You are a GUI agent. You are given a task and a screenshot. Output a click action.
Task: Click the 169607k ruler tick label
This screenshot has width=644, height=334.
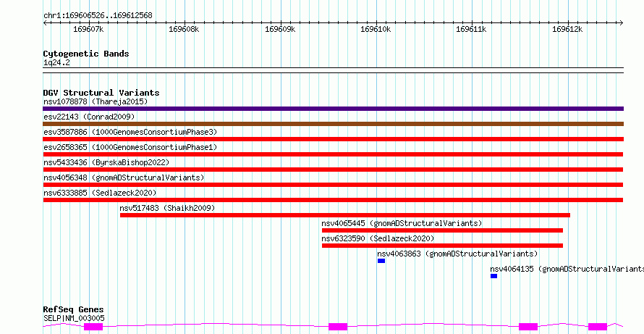point(88,29)
